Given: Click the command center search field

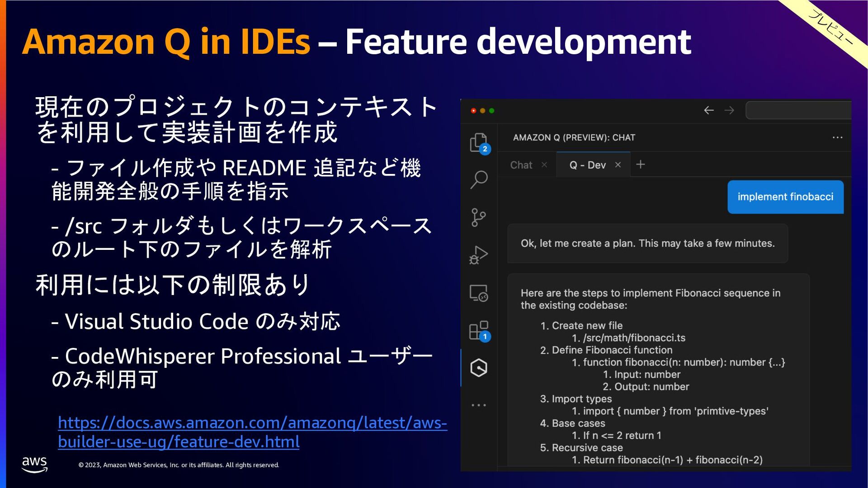Looking at the screenshot, I should point(798,110).
